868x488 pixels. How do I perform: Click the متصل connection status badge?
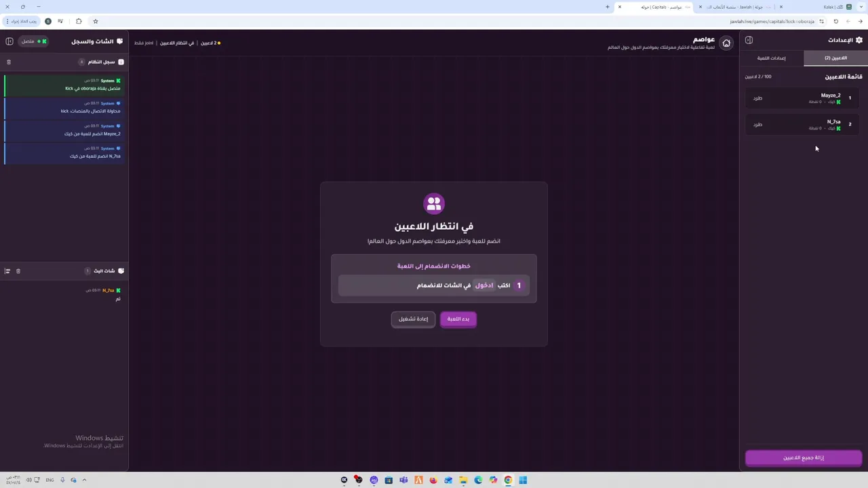pyautogui.click(x=34, y=41)
